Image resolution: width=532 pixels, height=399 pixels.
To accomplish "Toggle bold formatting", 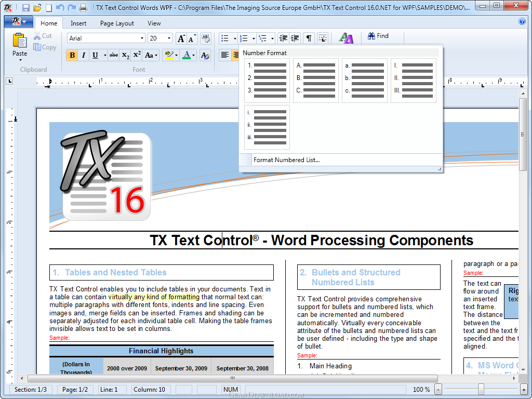I will point(72,55).
